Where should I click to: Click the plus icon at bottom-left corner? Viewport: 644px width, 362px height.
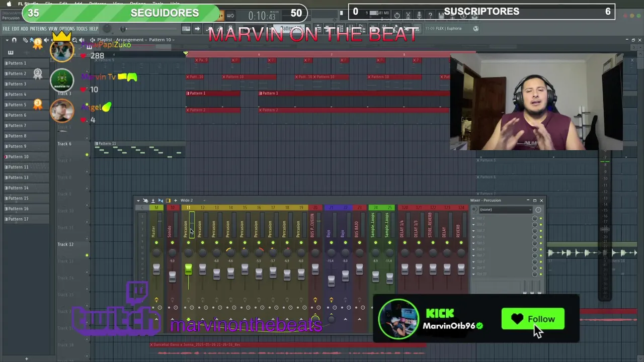(27, 358)
